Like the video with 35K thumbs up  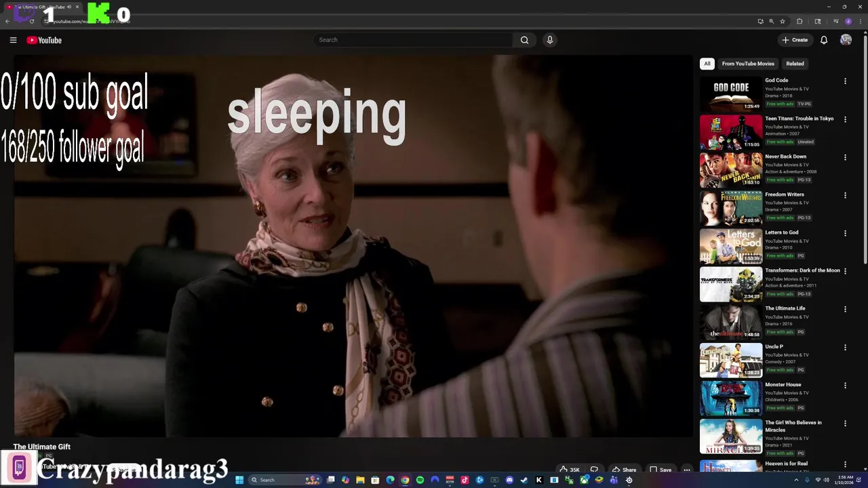pos(569,470)
